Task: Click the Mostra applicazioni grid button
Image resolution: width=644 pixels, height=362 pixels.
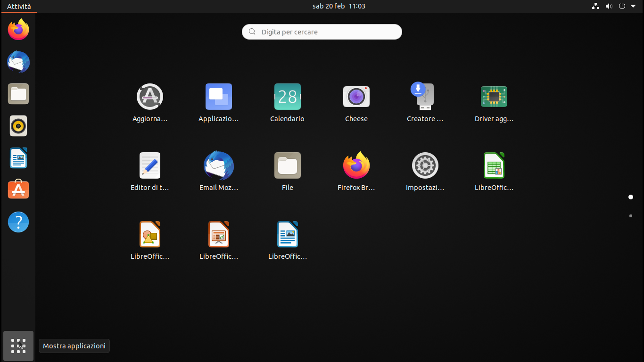Action: [x=18, y=346]
